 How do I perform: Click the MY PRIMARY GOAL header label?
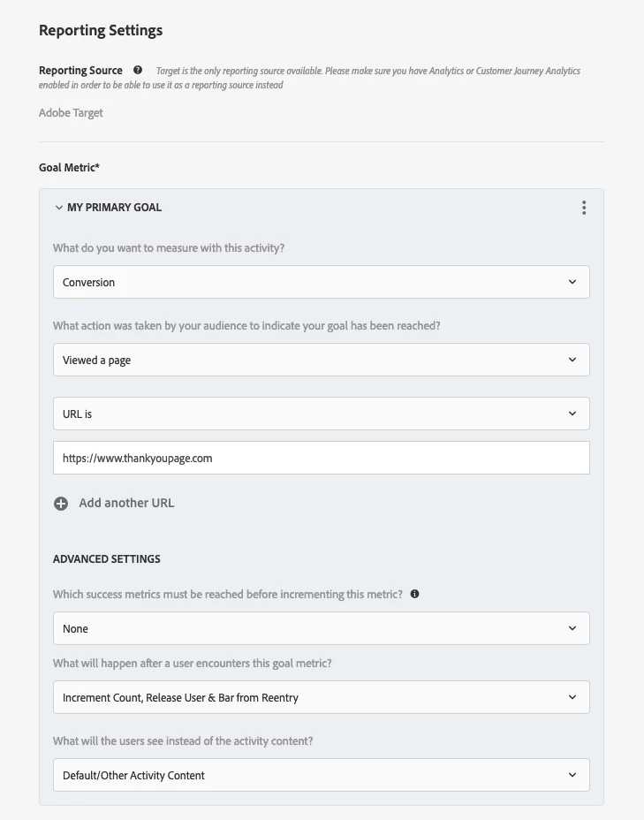[114, 208]
